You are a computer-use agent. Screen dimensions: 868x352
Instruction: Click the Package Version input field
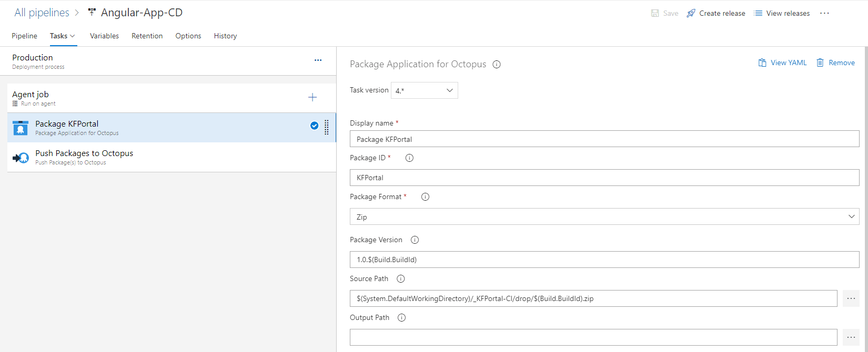click(604, 260)
